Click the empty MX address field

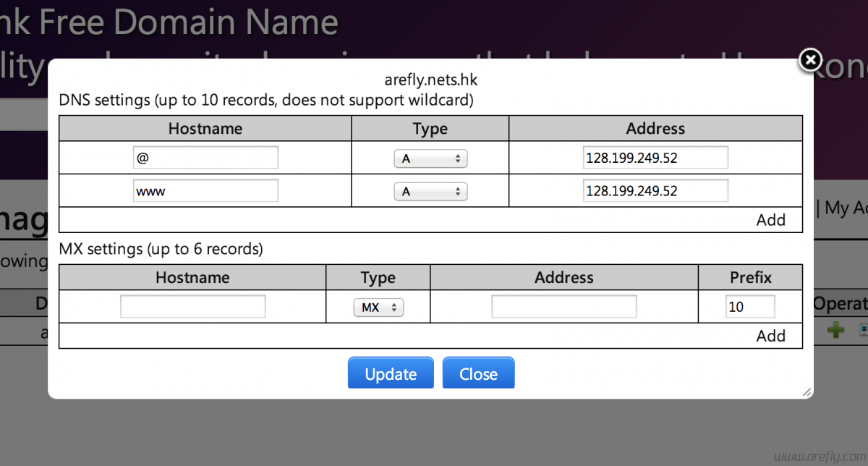(x=564, y=307)
